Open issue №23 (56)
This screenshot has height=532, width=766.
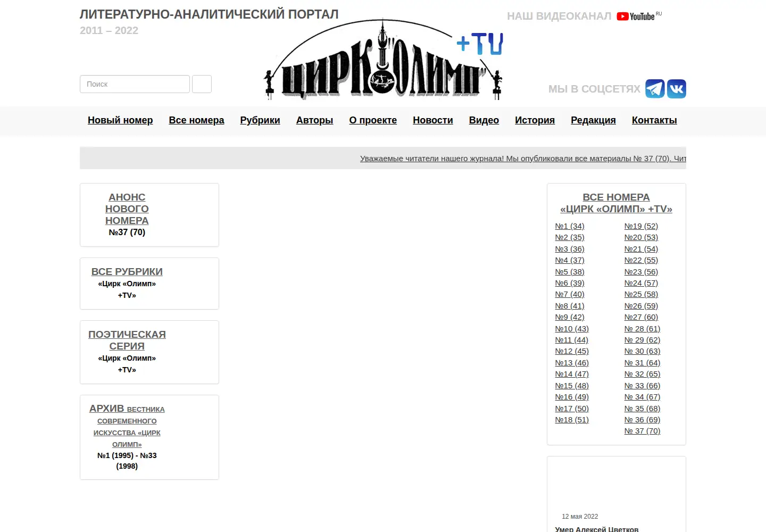pyautogui.click(x=641, y=272)
